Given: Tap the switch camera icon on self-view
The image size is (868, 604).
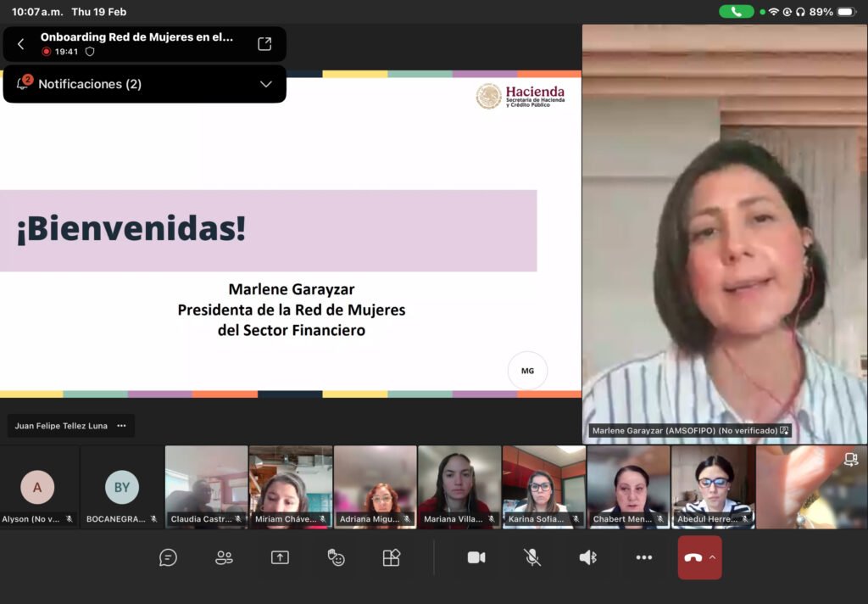Looking at the screenshot, I should click(851, 459).
